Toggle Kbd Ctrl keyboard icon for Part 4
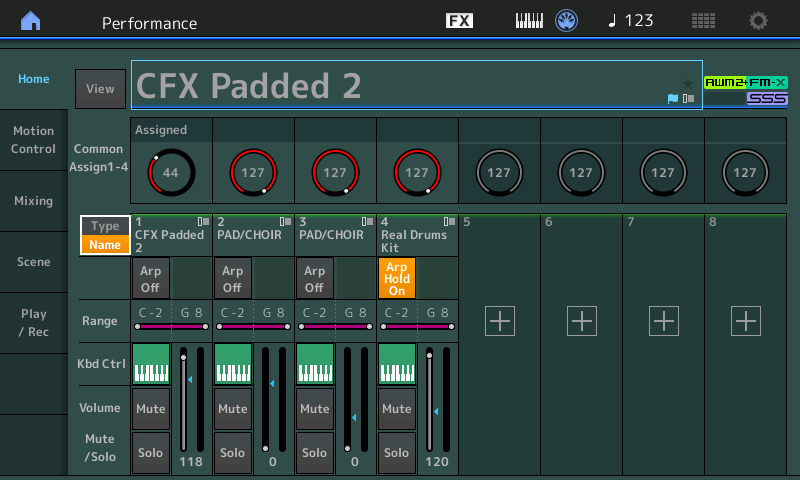This screenshot has height=480, width=800. (397, 364)
